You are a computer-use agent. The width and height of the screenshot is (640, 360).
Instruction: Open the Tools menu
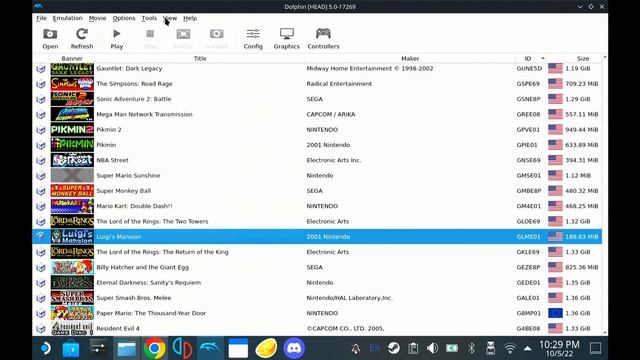tap(149, 18)
